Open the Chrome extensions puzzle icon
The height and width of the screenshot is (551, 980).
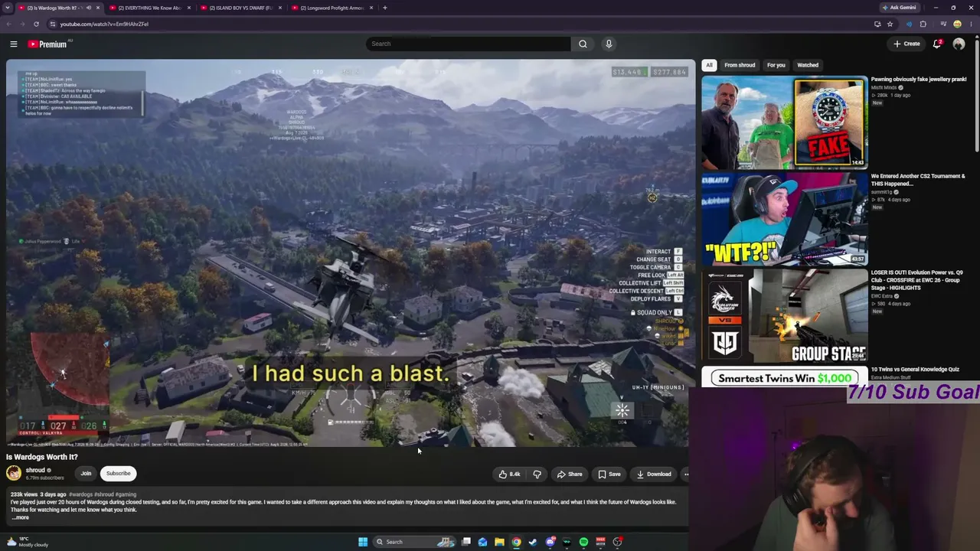[923, 24]
